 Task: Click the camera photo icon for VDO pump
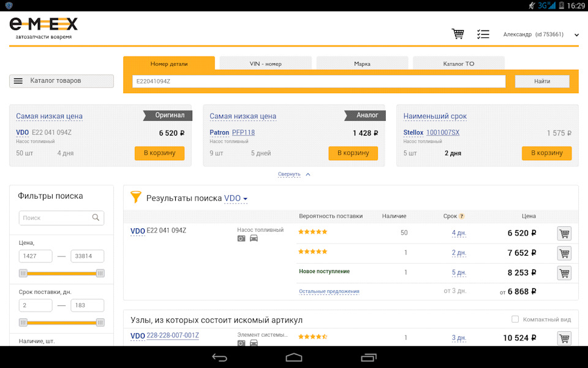click(241, 239)
